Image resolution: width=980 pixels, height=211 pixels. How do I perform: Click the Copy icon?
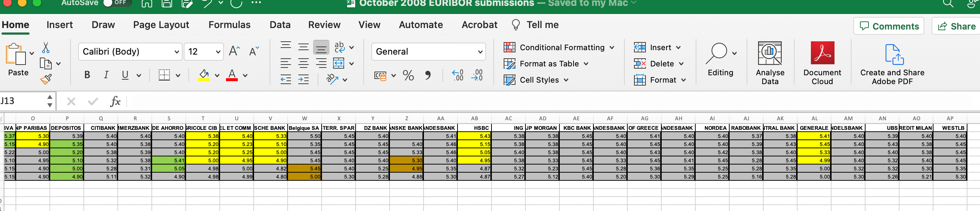pyautogui.click(x=46, y=63)
